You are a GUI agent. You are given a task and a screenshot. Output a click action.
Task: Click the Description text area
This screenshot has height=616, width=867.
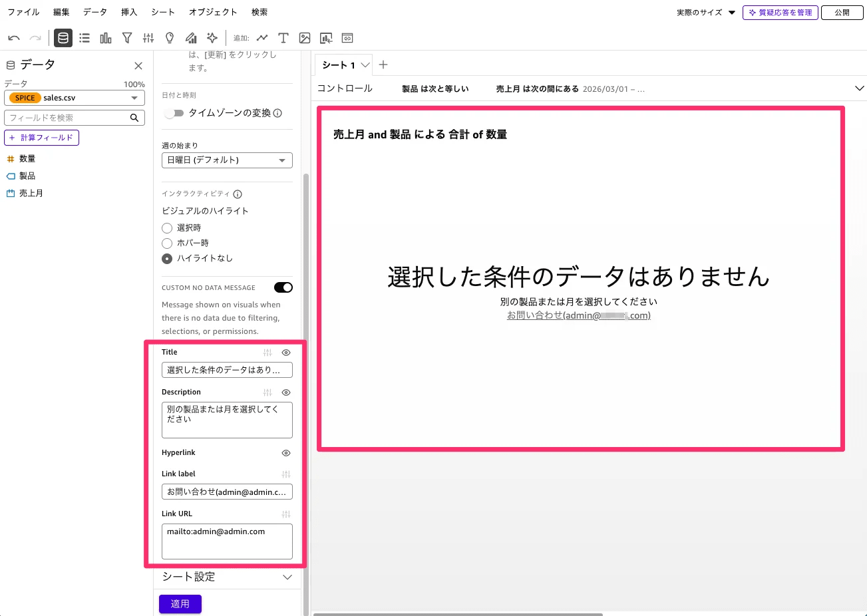click(227, 420)
